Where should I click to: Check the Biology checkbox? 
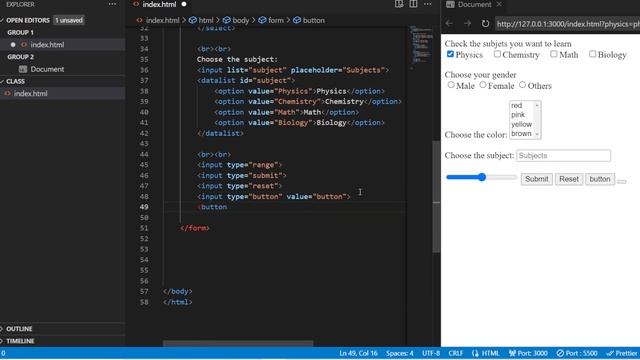(x=592, y=54)
